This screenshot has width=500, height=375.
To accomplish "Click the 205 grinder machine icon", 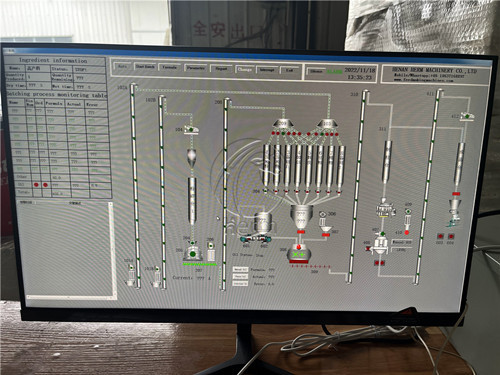I will (x=193, y=254).
